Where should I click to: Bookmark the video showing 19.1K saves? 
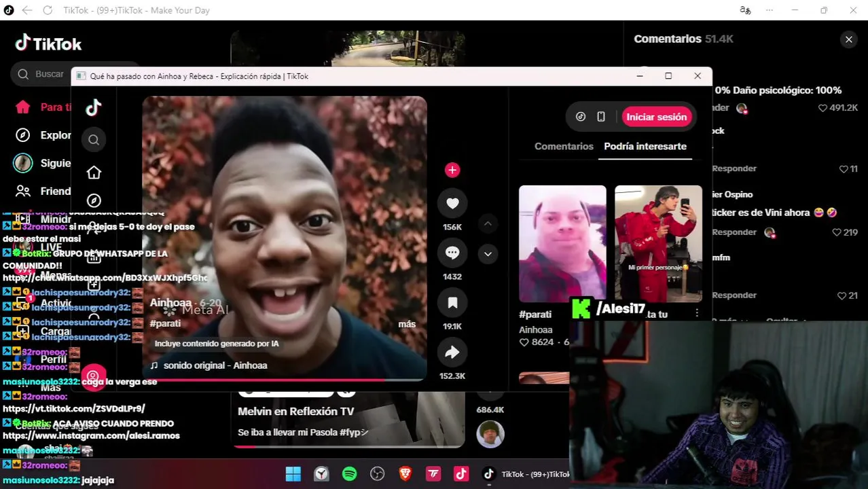click(452, 303)
